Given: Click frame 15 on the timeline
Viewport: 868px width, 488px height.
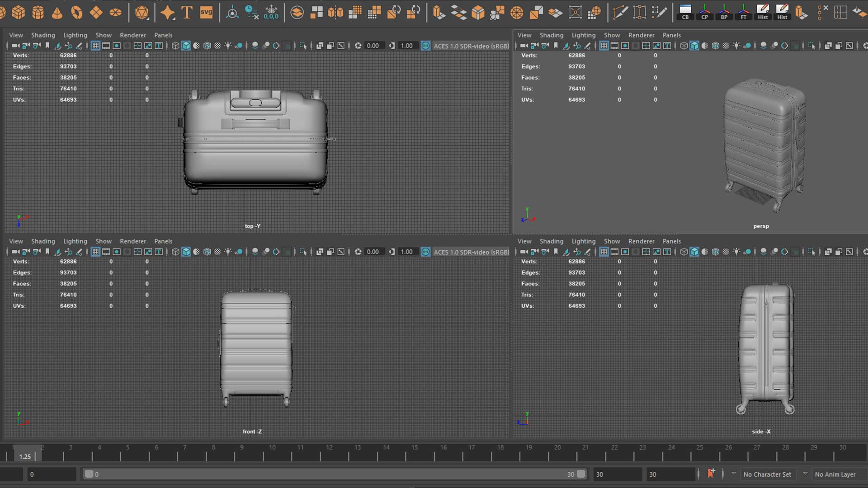Looking at the screenshot, I should pyautogui.click(x=414, y=454).
